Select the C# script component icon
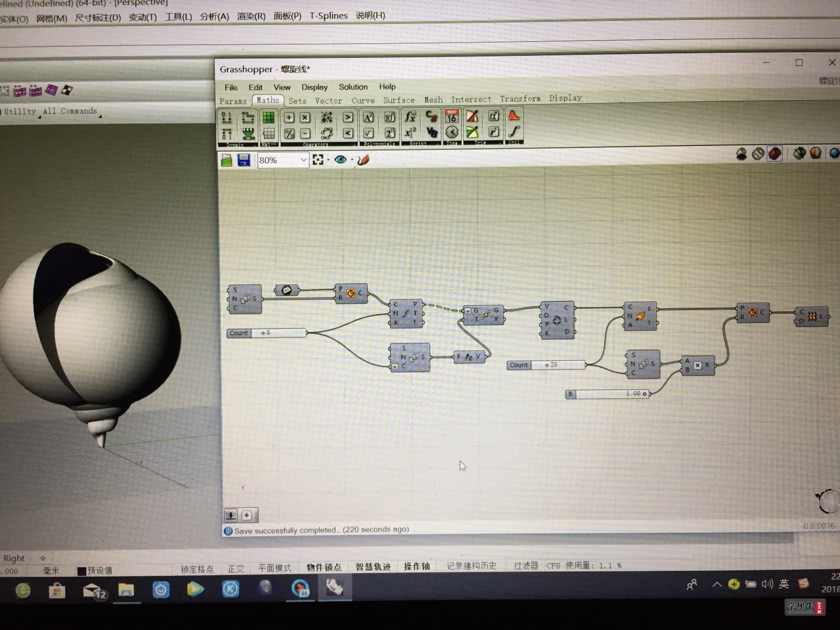 pos(432,116)
